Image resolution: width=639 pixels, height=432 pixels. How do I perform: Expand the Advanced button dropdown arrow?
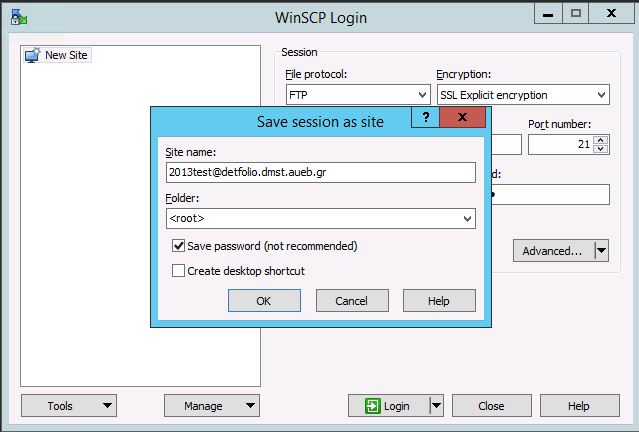601,251
